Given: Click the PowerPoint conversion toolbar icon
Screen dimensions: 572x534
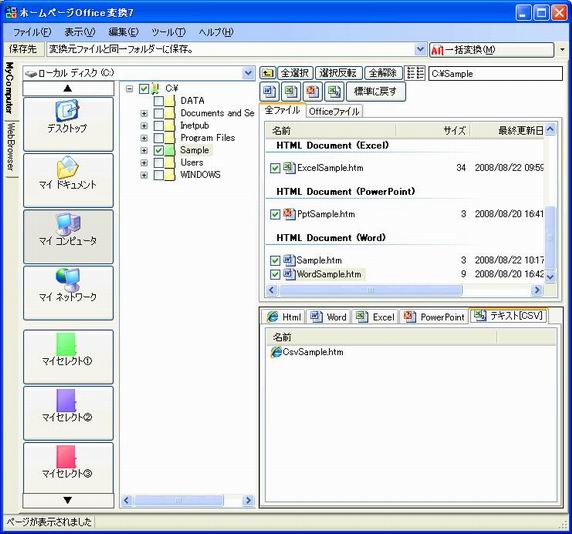Looking at the screenshot, I should (x=312, y=91).
